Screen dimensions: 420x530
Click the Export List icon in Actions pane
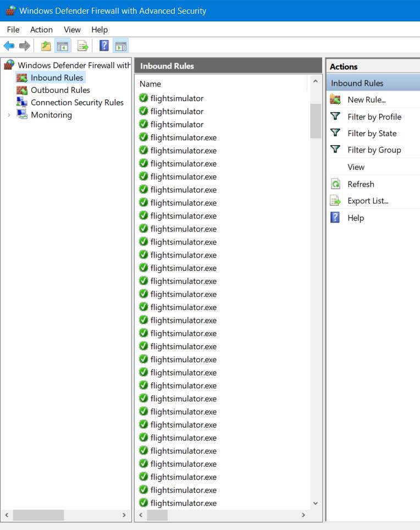point(335,201)
